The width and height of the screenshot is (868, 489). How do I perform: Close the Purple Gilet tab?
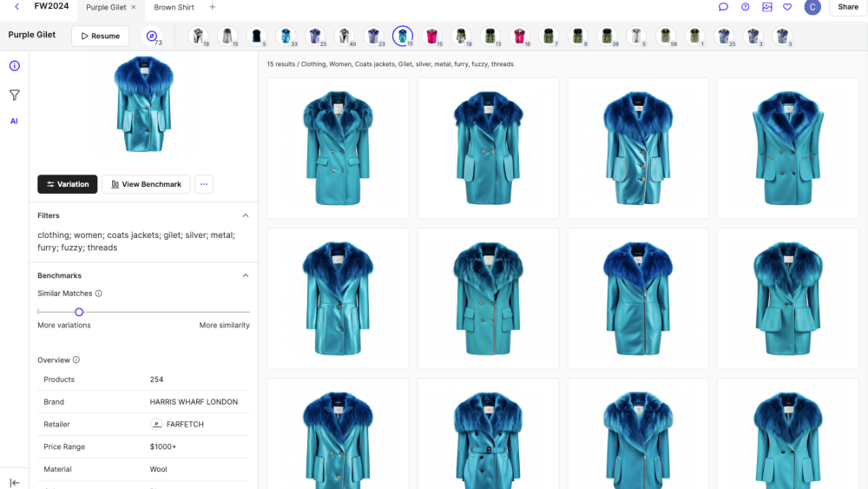134,7
